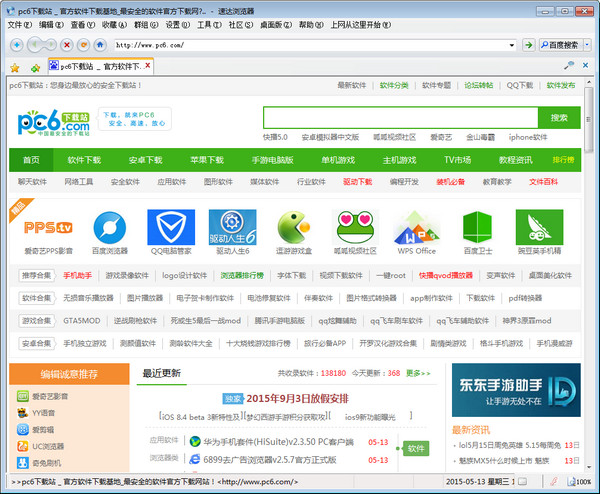Viewport: 600px width, 494px height.
Task: Open the 工具(T) menu
Action: [208, 24]
